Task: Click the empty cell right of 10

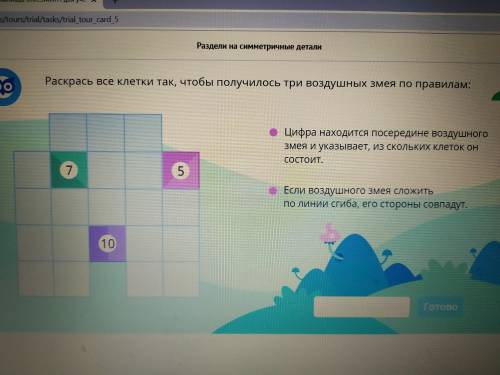Action: tap(144, 244)
